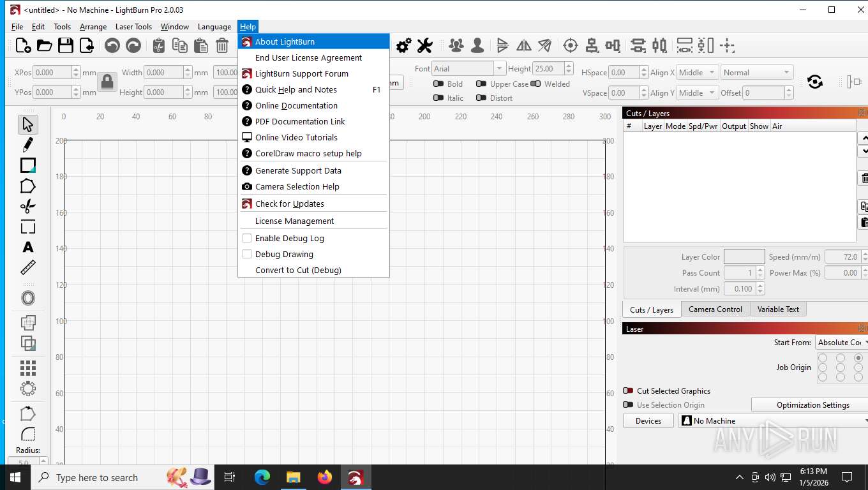Redo the last action

point(133,45)
